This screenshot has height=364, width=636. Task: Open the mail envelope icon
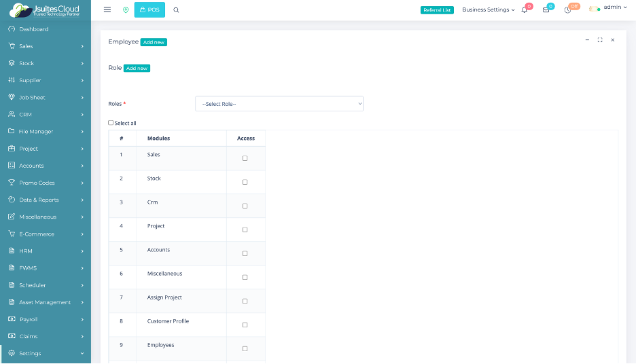point(546,10)
